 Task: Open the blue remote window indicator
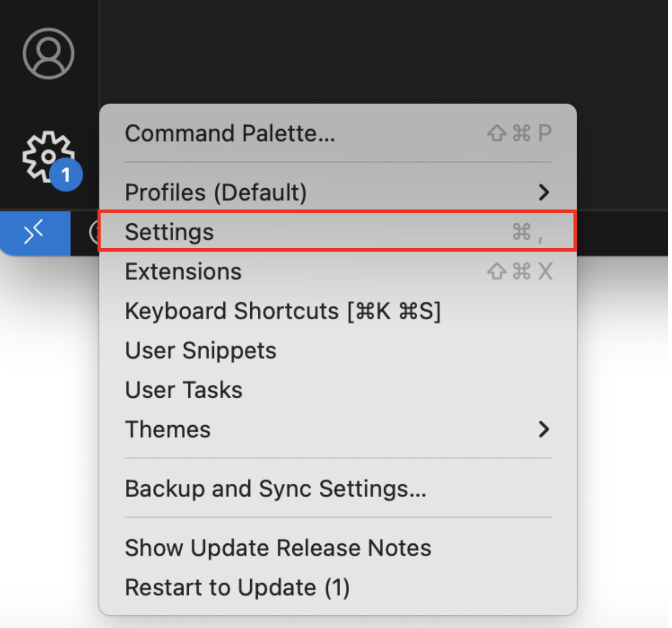pyautogui.click(x=35, y=233)
